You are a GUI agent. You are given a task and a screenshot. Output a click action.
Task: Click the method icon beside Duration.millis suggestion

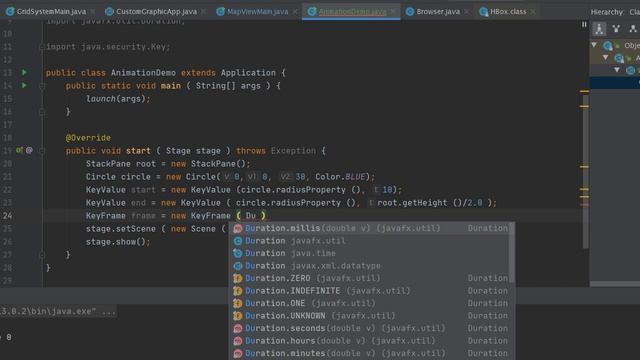pyautogui.click(x=238, y=229)
